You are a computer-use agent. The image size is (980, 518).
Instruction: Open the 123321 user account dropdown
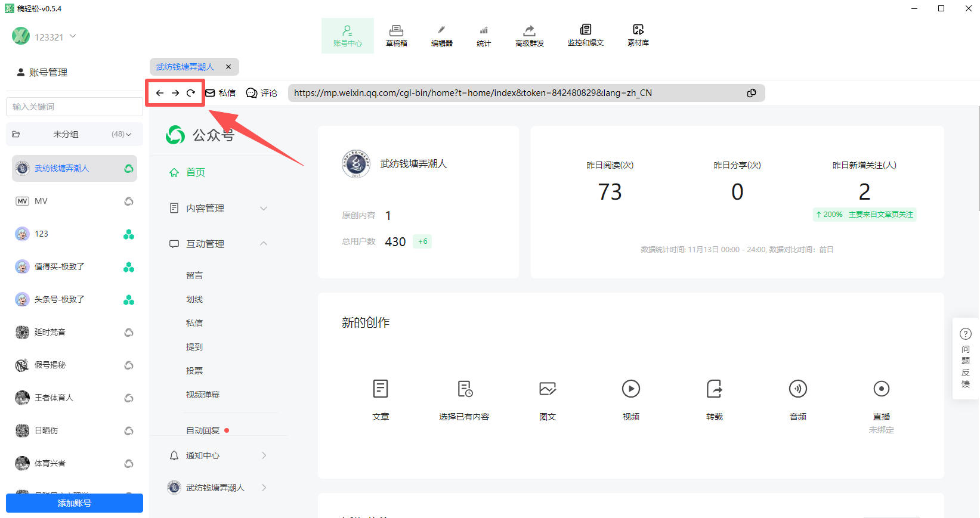[x=54, y=37]
